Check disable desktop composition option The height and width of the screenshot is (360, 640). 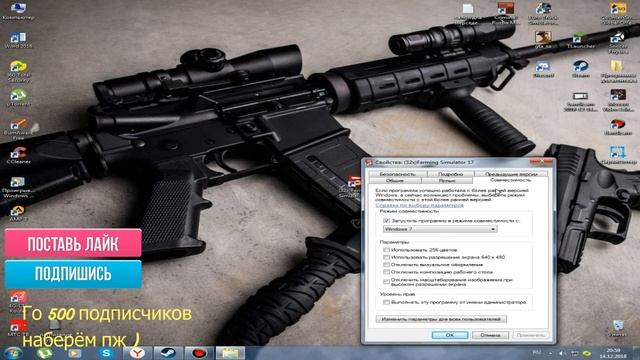pos(386,272)
